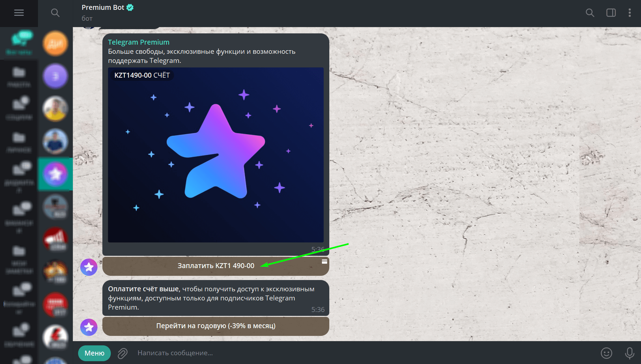Open the orange avatar chat in the list
Screen dimensions: 641x364
click(55, 44)
